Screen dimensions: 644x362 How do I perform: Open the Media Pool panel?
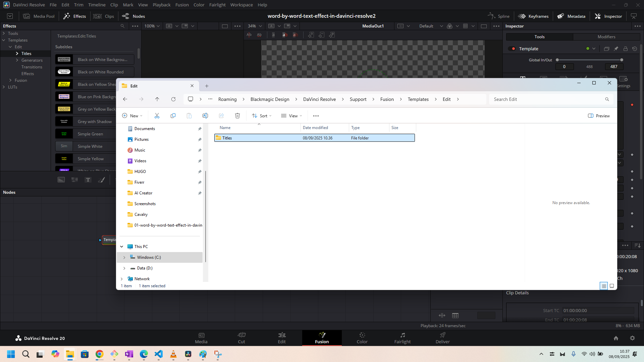[39, 16]
